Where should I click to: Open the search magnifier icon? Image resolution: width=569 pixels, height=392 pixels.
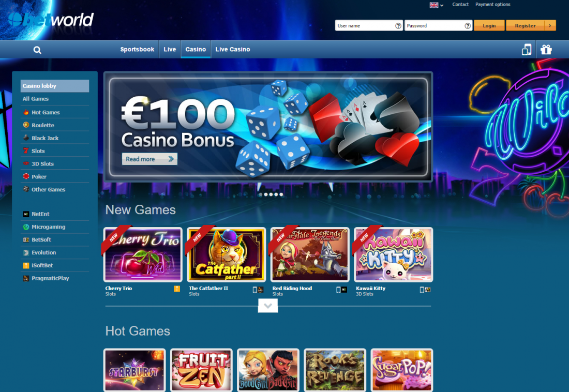(x=37, y=50)
